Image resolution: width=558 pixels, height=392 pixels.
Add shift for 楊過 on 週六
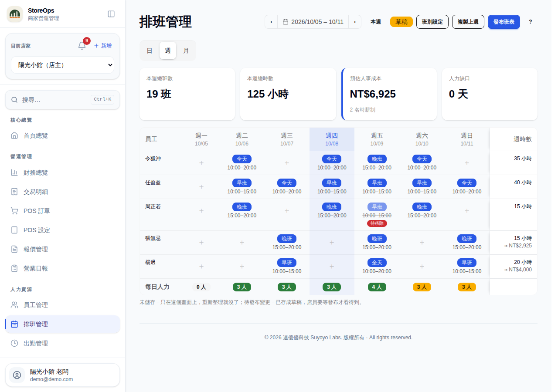[422, 267]
